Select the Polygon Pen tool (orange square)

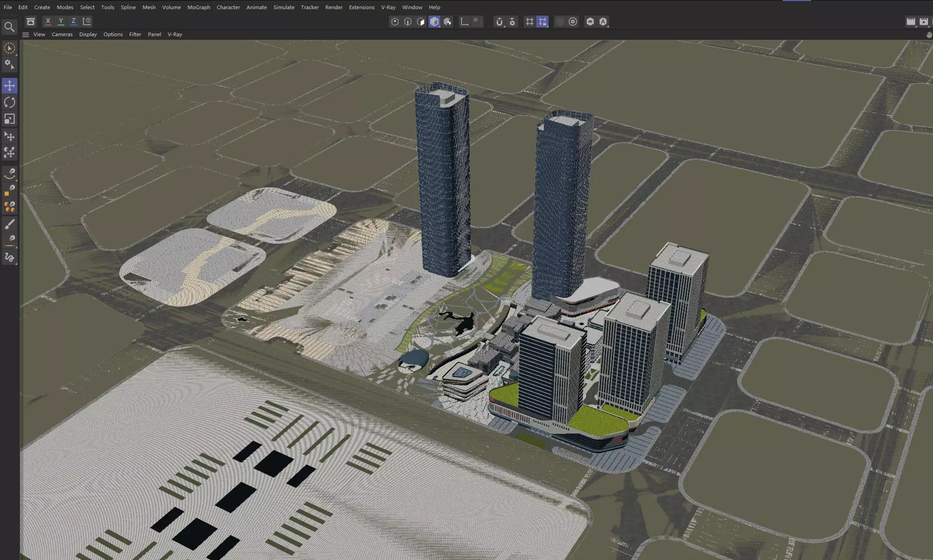(x=9, y=190)
